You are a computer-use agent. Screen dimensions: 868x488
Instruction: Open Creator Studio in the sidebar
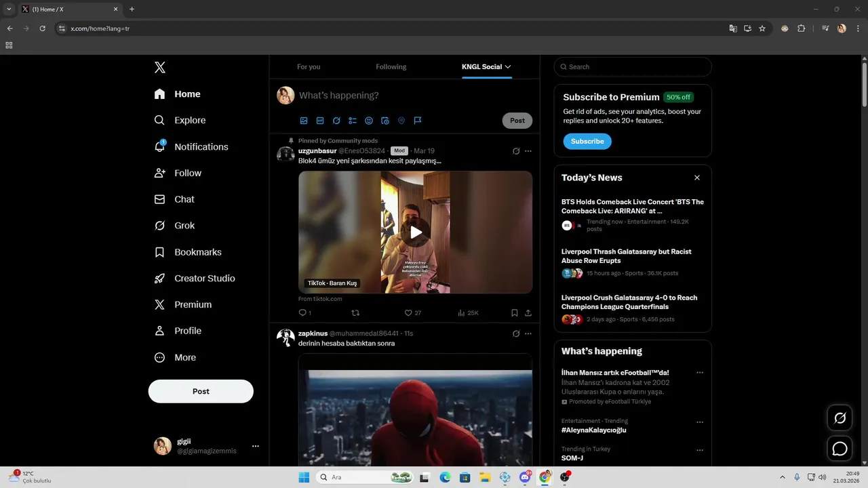click(195, 279)
